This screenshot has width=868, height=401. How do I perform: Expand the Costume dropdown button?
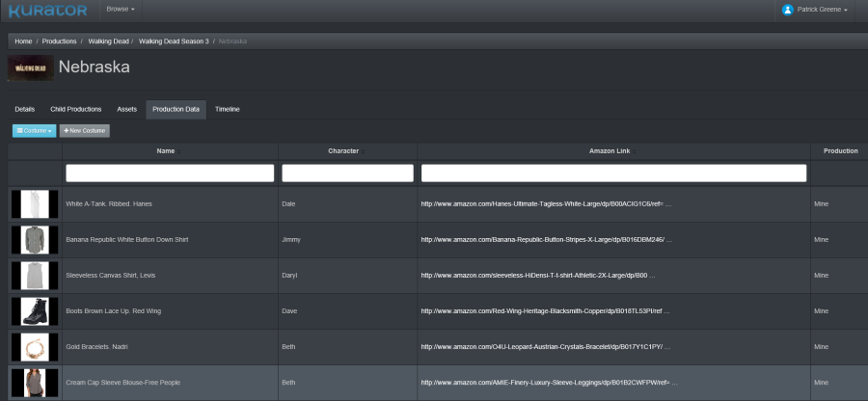(x=34, y=130)
